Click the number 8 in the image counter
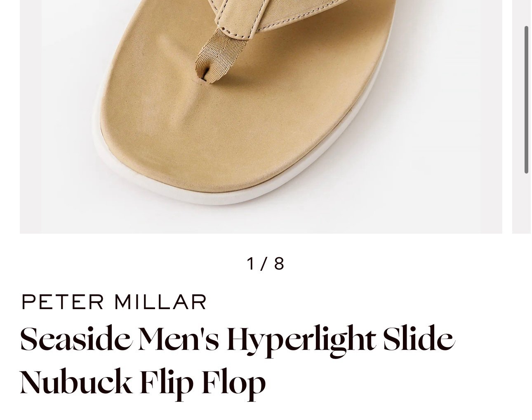Screen dimensions: 532x420 (x=279, y=264)
